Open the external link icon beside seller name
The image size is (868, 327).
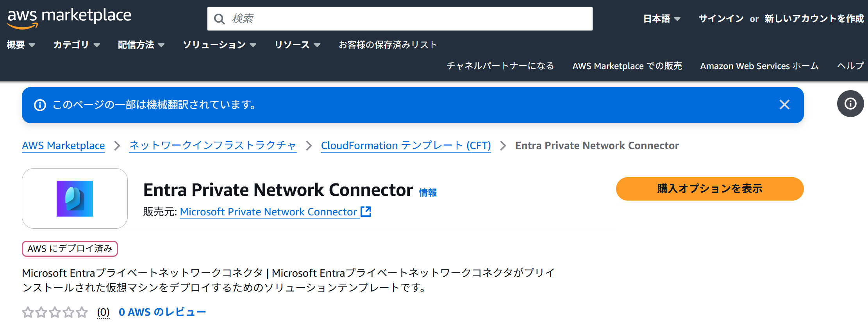(x=366, y=211)
